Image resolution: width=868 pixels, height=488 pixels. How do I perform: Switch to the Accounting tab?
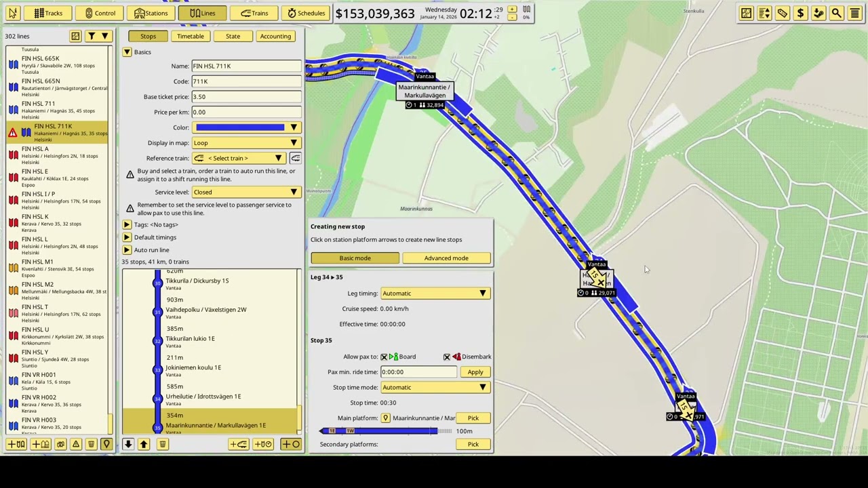(x=275, y=36)
